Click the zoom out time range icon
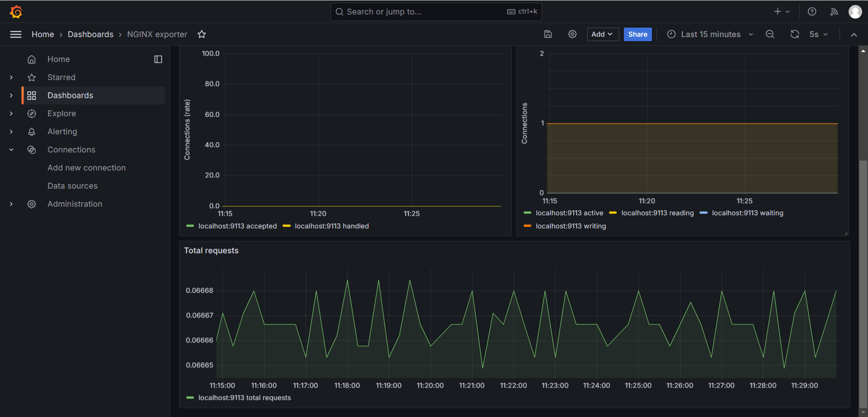Image resolution: width=868 pixels, height=417 pixels. [770, 34]
